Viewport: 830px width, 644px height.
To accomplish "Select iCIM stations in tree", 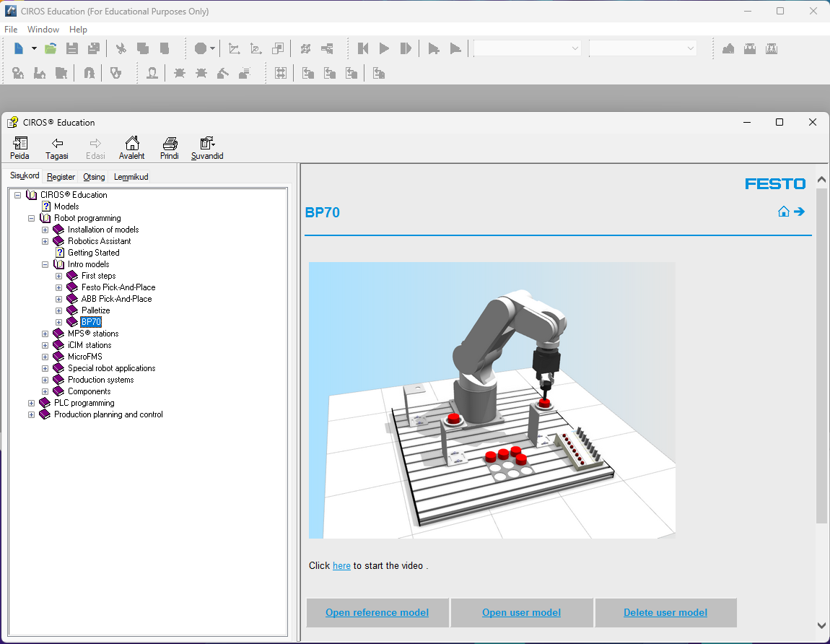I will 89,345.
